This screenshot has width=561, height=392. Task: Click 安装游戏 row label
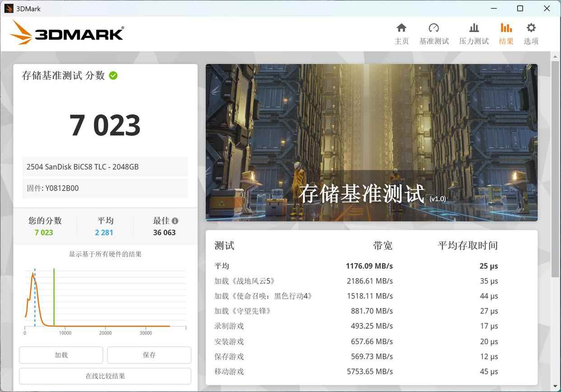[229, 341]
